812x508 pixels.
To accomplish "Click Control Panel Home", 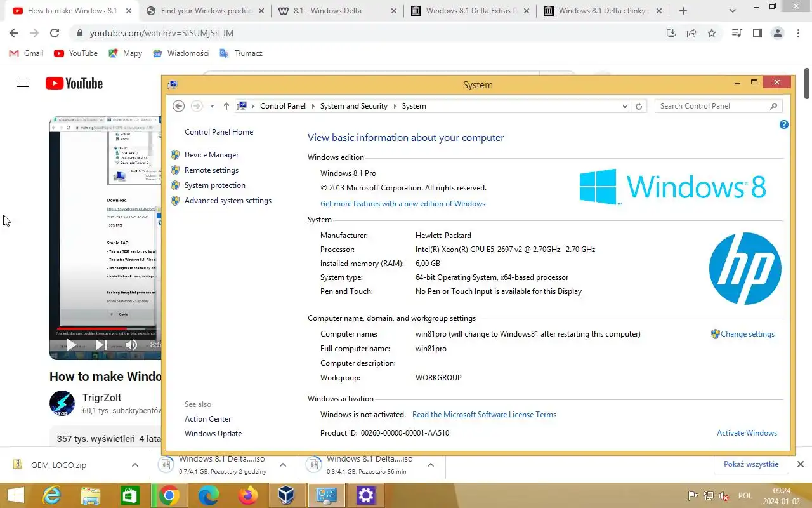I will [x=219, y=132].
